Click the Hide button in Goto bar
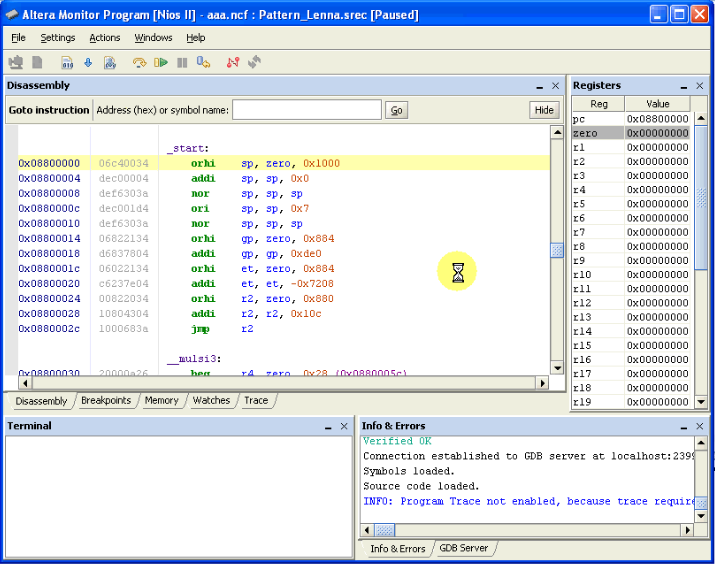This screenshot has width=715, height=565. coord(544,110)
